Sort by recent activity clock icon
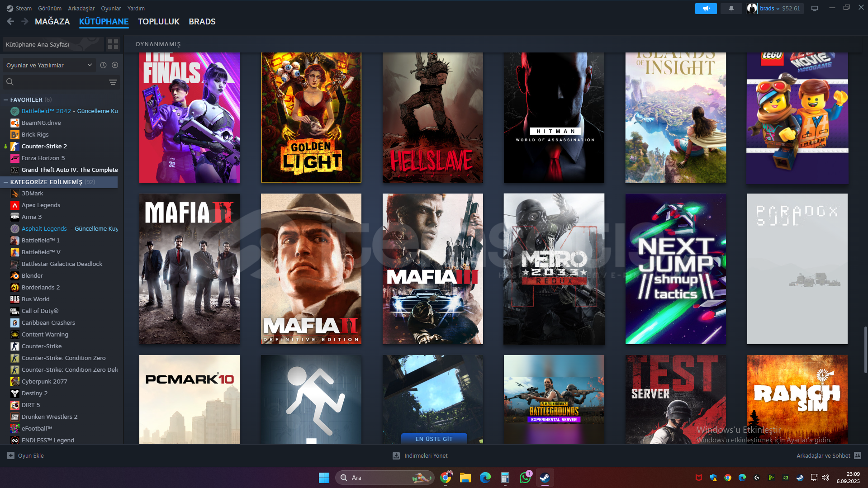Image resolution: width=868 pixels, height=488 pixels. [103, 65]
